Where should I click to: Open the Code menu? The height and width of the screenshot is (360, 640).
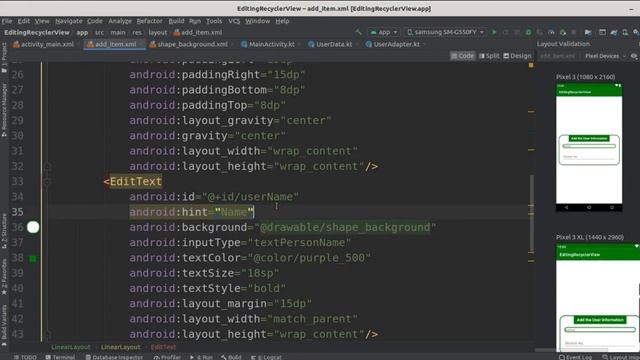tap(95, 21)
